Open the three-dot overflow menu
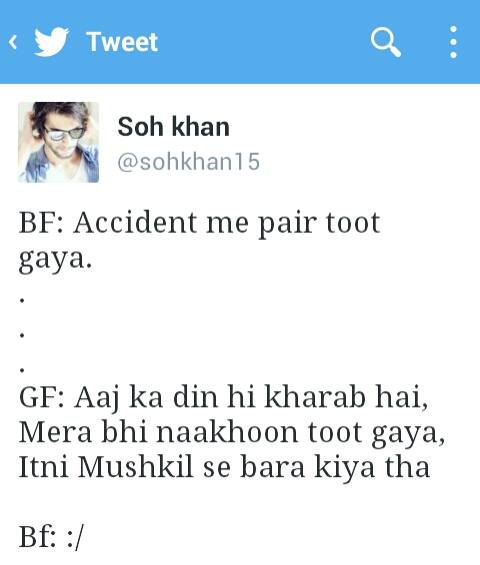The height and width of the screenshot is (565, 480). tap(454, 42)
